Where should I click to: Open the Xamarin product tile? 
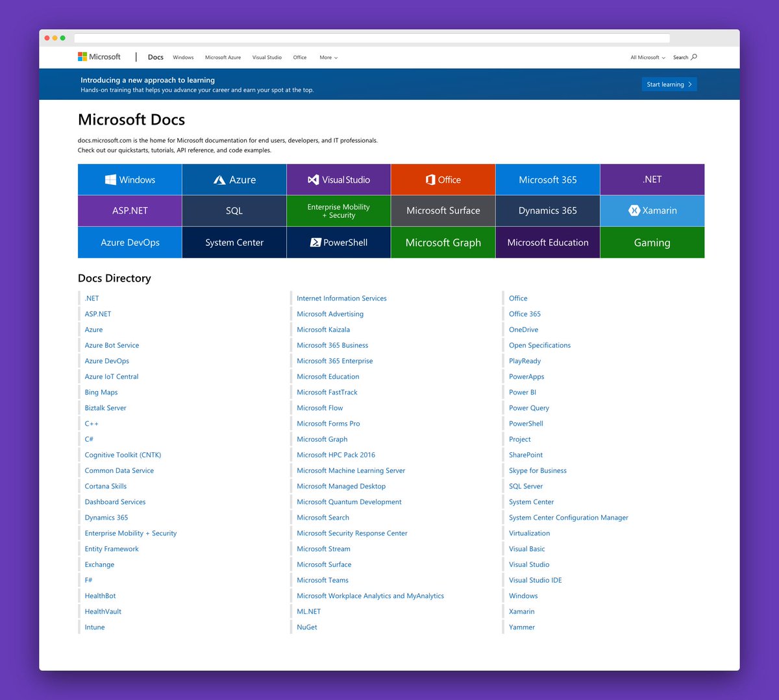coord(652,211)
